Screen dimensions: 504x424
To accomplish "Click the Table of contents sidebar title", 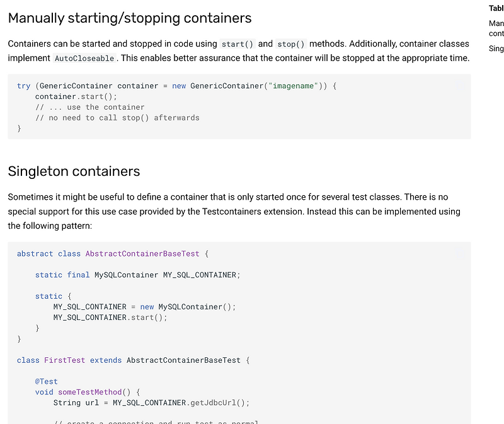I will coord(496,8).
